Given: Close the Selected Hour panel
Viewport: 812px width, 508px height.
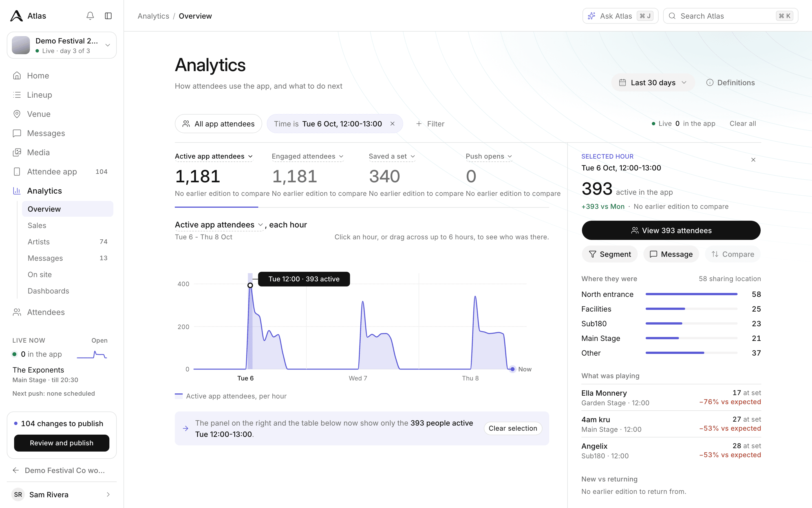Looking at the screenshot, I should tap(753, 159).
